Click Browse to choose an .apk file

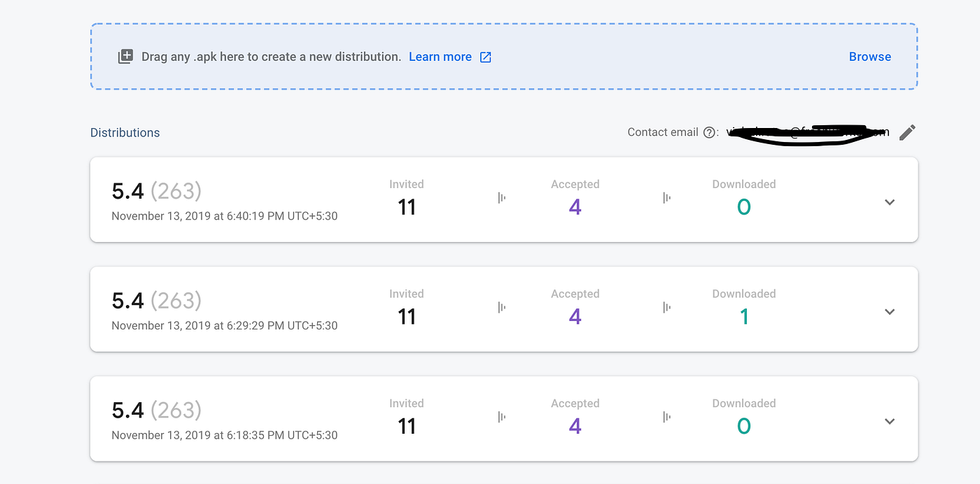(x=870, y=57)
